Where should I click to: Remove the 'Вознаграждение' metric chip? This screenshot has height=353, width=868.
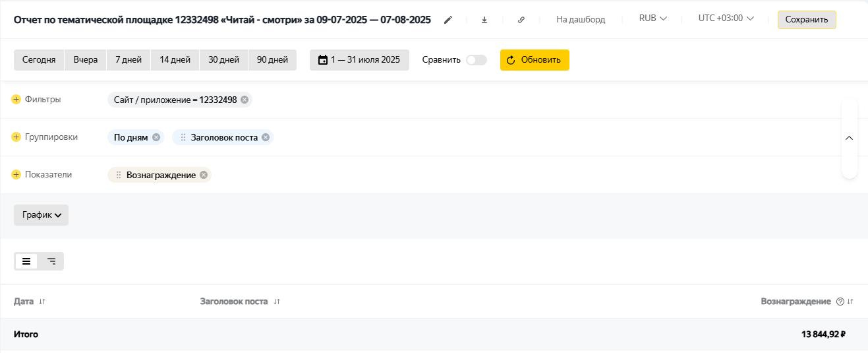pyautogui.click(x=204, y=175)
